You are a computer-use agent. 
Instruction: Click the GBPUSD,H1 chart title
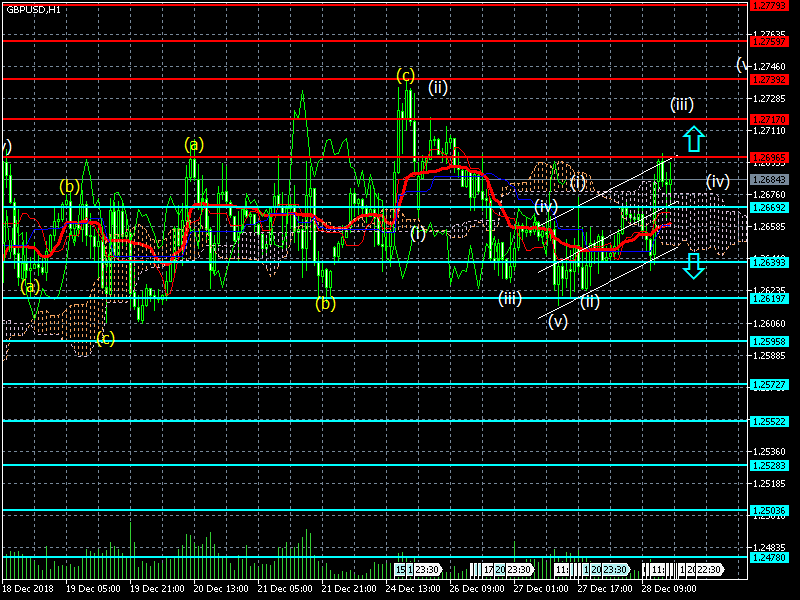[32, 9]
